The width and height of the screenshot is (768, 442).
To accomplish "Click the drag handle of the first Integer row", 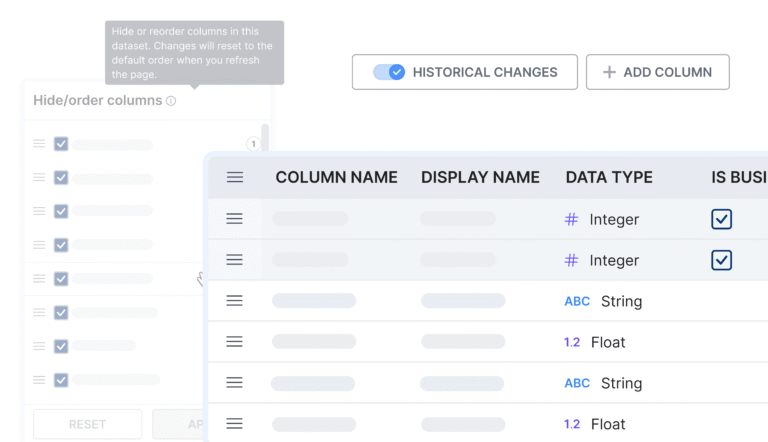I will 235,219.
